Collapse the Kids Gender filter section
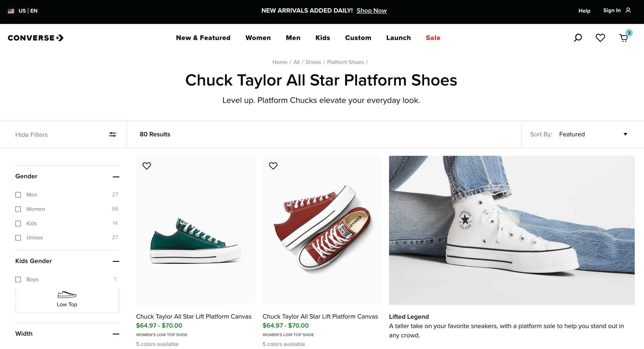The image size is (644, 349). (x=116, y=261)
